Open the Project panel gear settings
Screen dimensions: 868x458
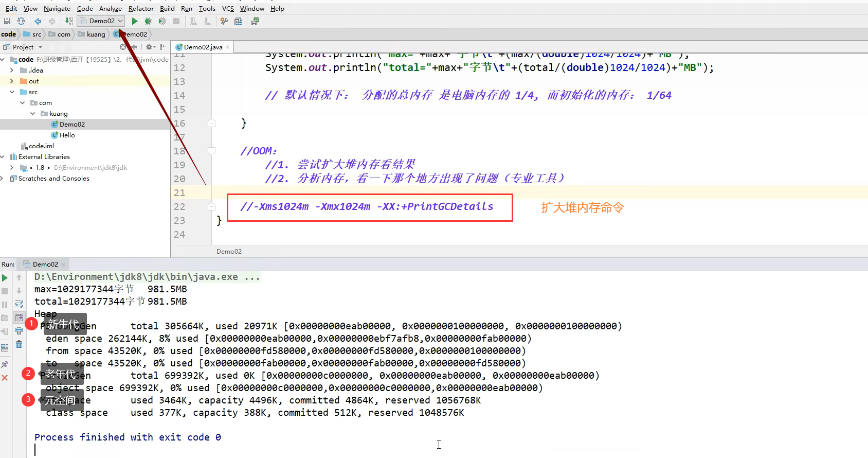150,47
